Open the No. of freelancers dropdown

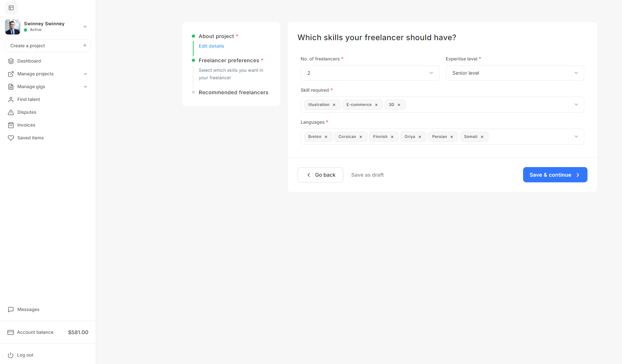pyautogui.click(x=370, y=73)
